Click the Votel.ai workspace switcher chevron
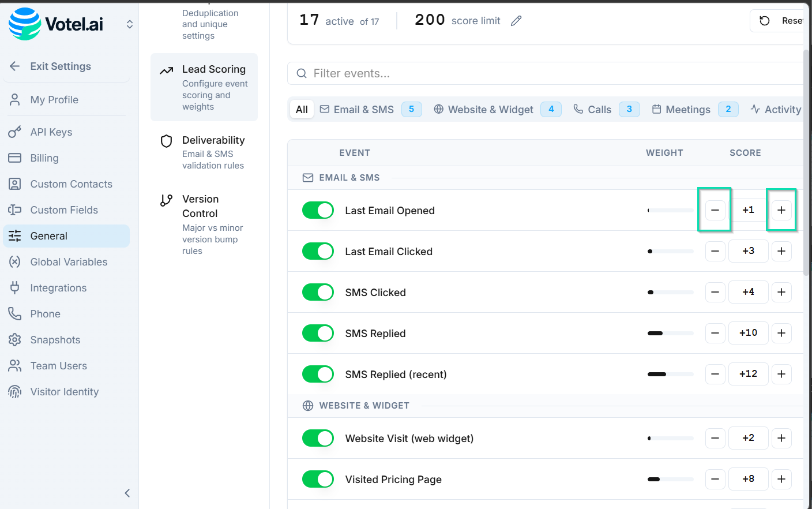 [130, 24]
